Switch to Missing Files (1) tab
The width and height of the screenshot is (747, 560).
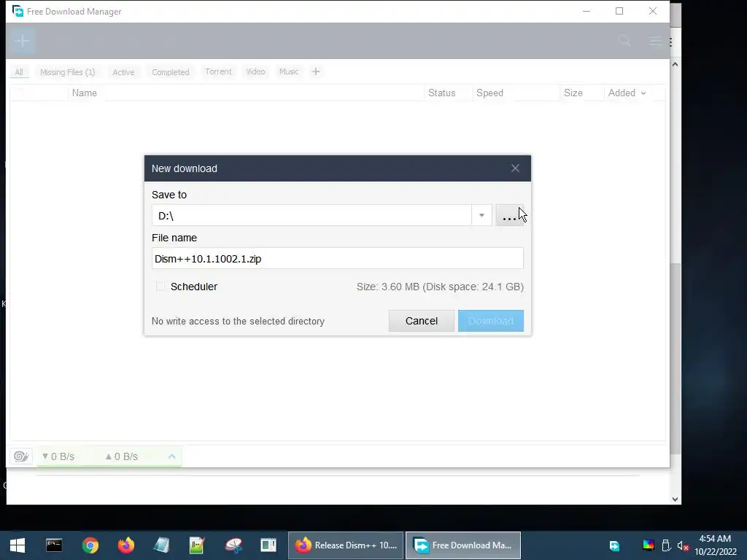tap(68, 72)
